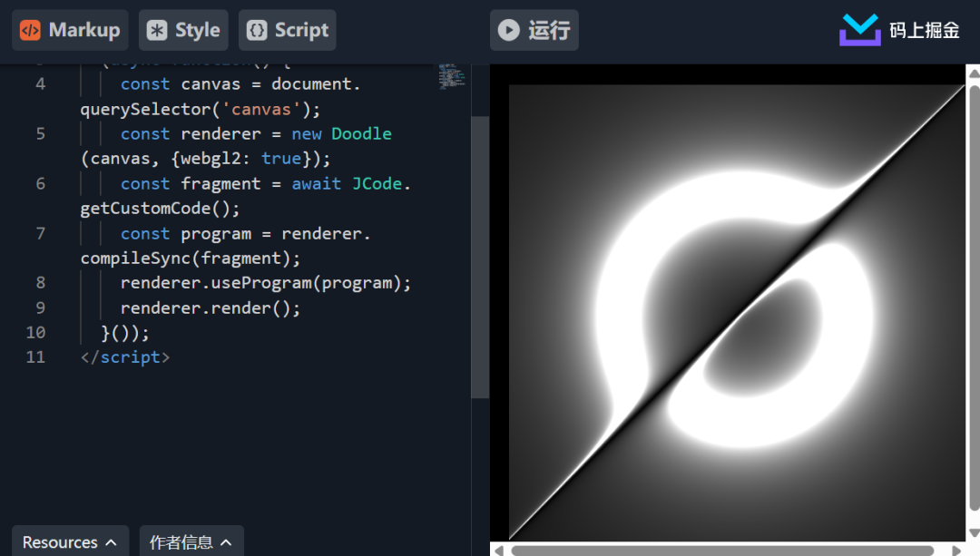The image size is (980, 556).
Task: Click the preview scroll down arrow
Action: click(974, 533)
